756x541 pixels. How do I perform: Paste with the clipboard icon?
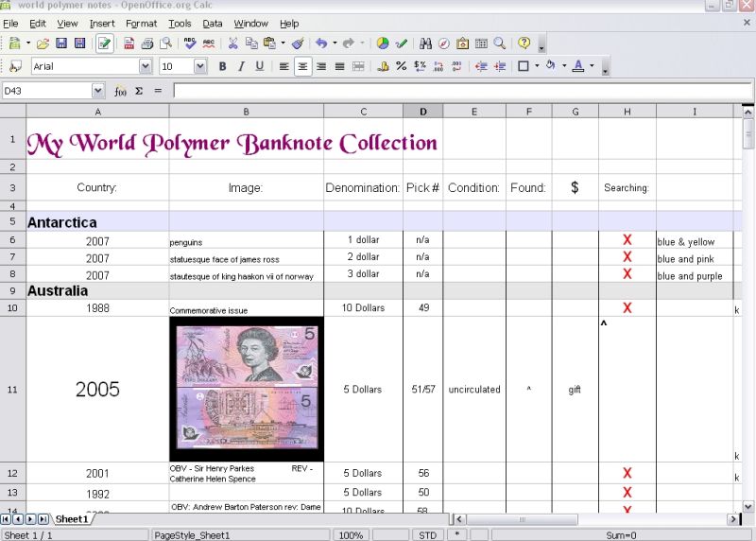click(x=269, y=44)
